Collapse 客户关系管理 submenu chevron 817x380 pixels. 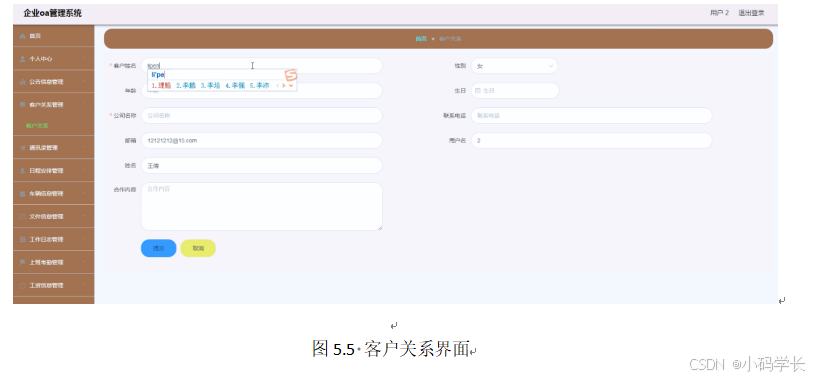[x=84, y=105]
